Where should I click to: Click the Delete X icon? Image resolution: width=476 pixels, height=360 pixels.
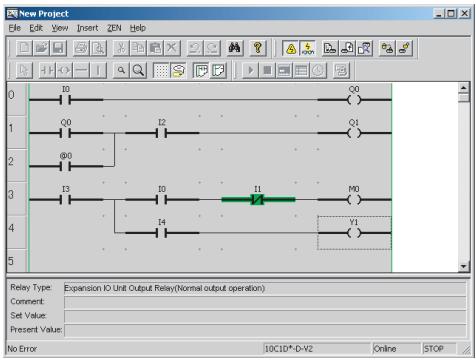tap(172, 48)
